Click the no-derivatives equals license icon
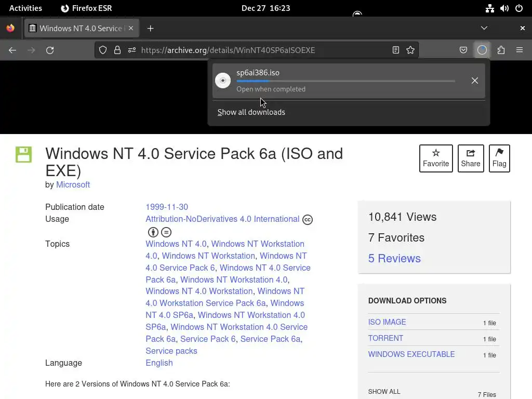This screenshot has width=532, height=399. pyautogui.click(x=166, y=232)
